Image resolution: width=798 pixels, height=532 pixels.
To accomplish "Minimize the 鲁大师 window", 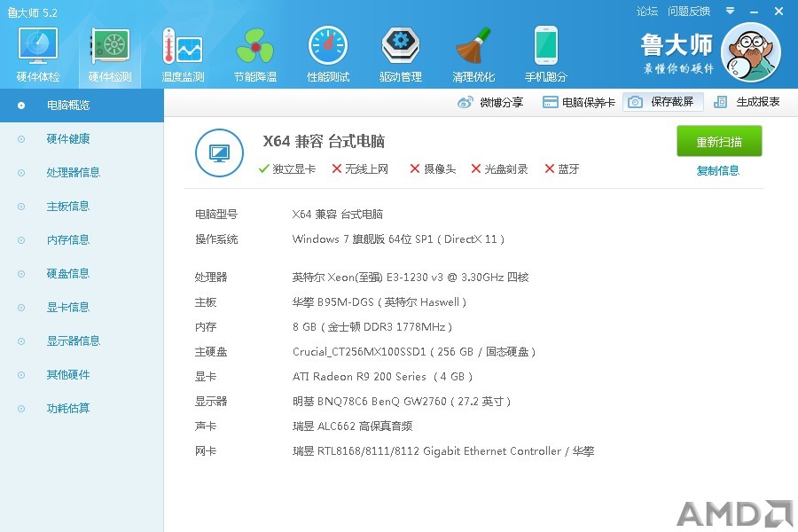I will (754, 12).
